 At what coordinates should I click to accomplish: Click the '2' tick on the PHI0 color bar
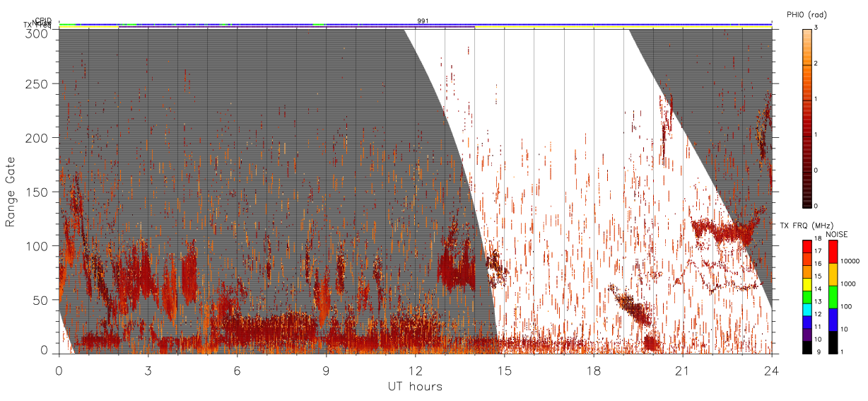[816, 64]
